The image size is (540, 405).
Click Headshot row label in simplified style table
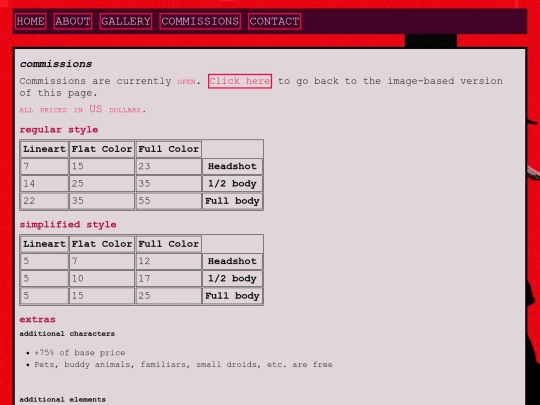[232, 261]
